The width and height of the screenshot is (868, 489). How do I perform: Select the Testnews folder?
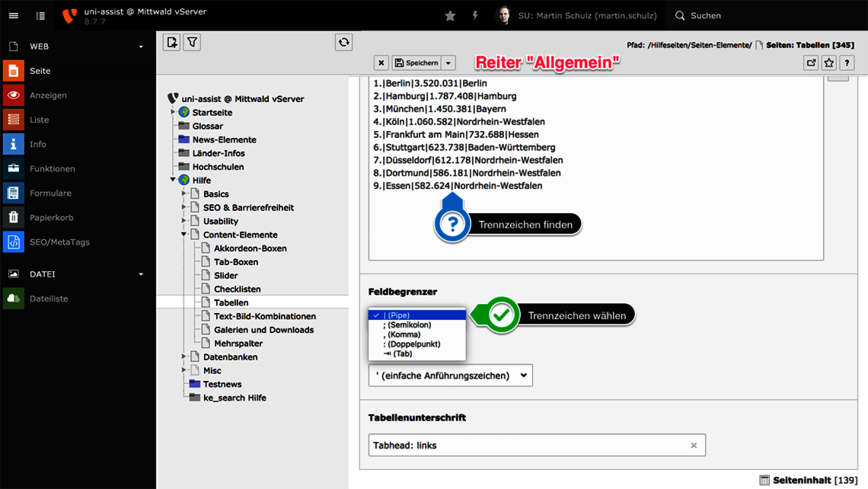[x=222, y=384]
